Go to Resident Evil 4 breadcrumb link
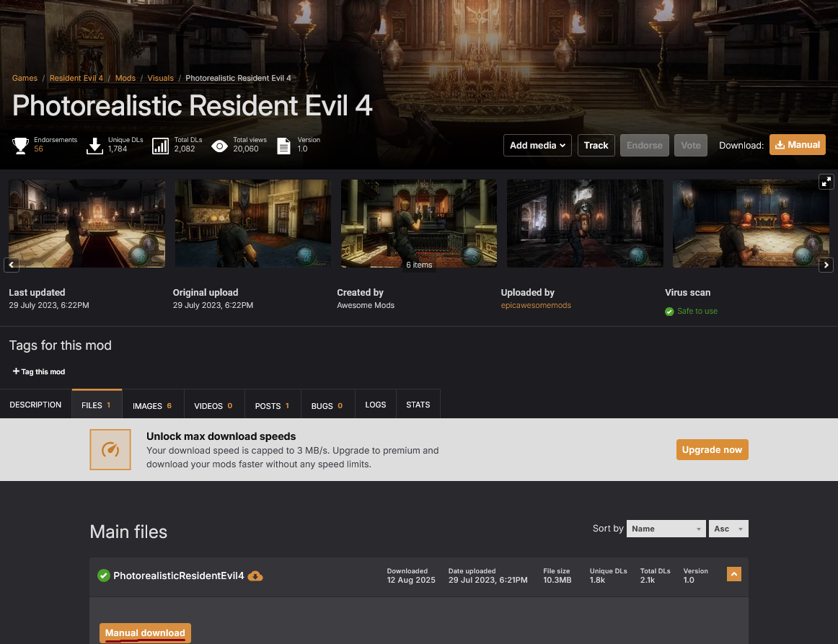838x644 pixels. [76, 78]
